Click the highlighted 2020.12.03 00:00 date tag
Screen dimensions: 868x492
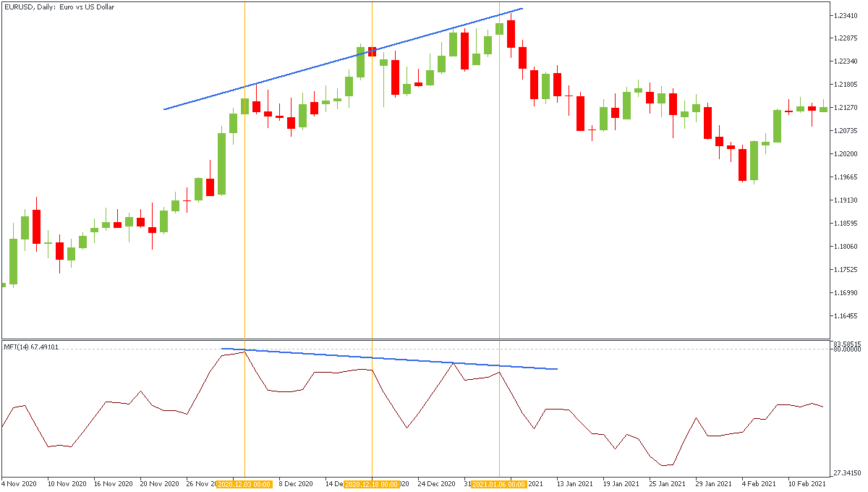(x=244, y=483)
